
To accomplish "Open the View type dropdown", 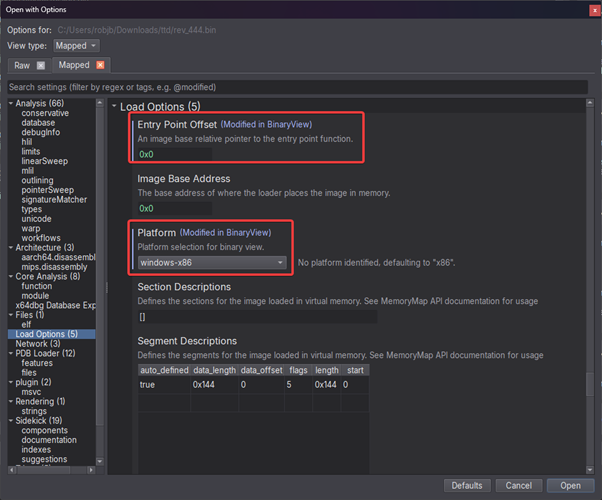I will point(78,46).
